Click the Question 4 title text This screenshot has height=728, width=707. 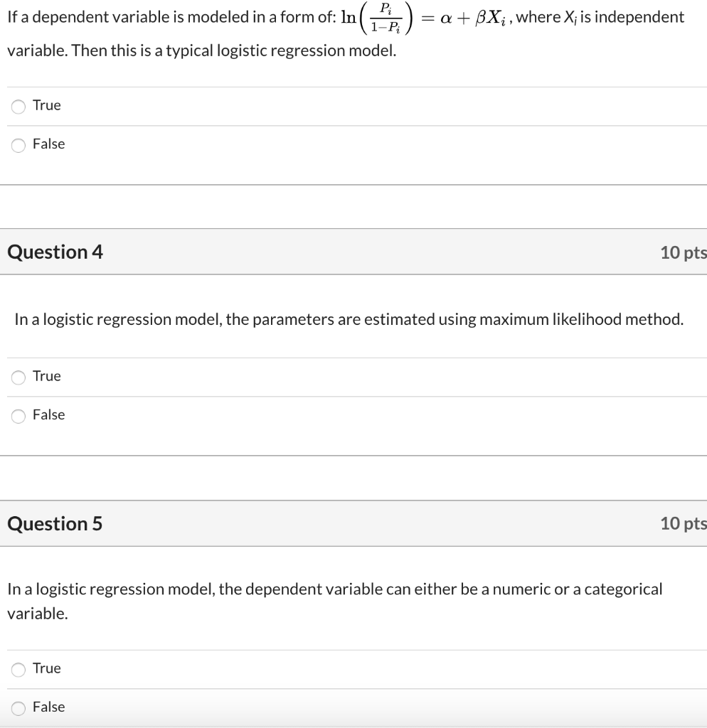point(55,252)
